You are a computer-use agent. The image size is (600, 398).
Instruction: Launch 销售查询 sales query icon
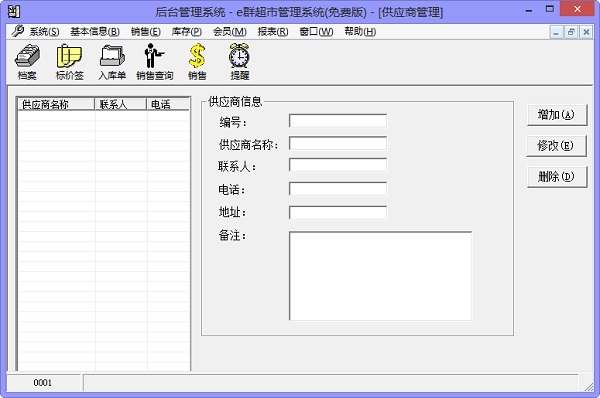(155, 62)
